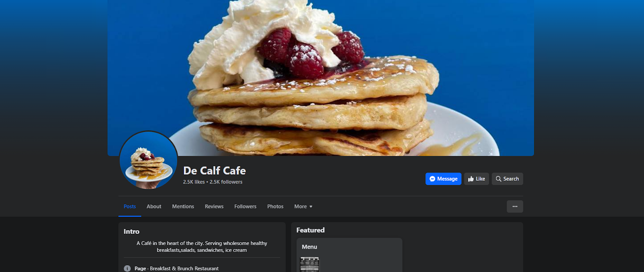
Task: Open the 2.5K likes link
Action: click(x=194, y=182)
